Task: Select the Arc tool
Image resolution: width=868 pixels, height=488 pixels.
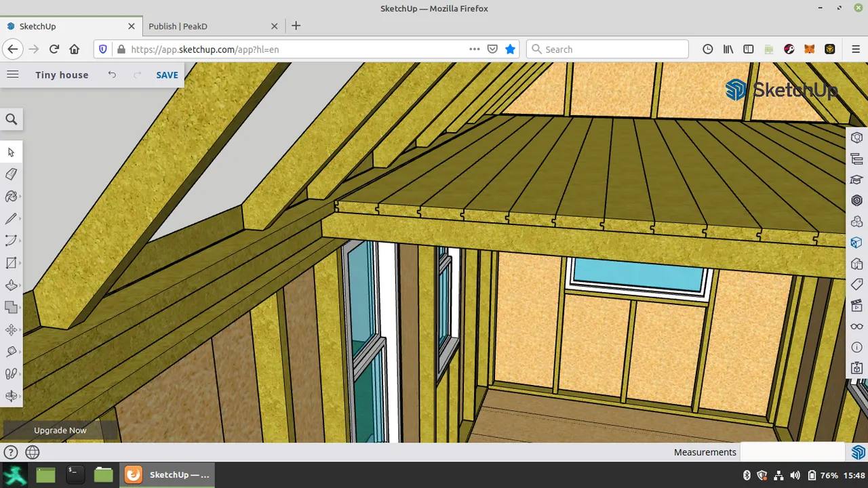Action: point(11,241)
